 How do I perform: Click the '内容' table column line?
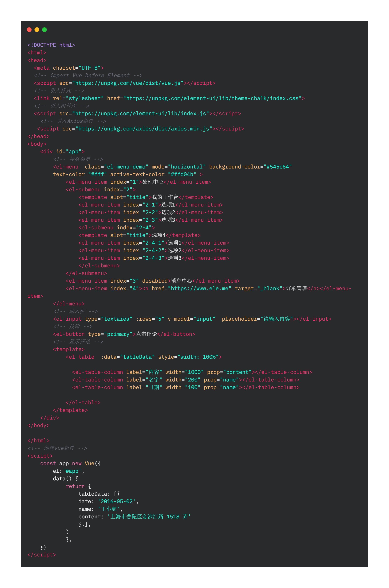pyautogui.click(x=192, y=372)
